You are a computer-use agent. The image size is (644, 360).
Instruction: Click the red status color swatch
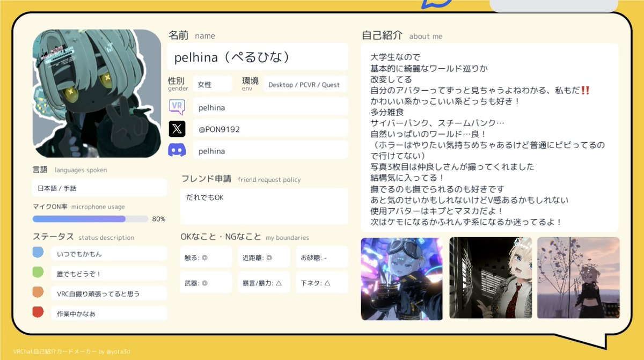(38, 312)
